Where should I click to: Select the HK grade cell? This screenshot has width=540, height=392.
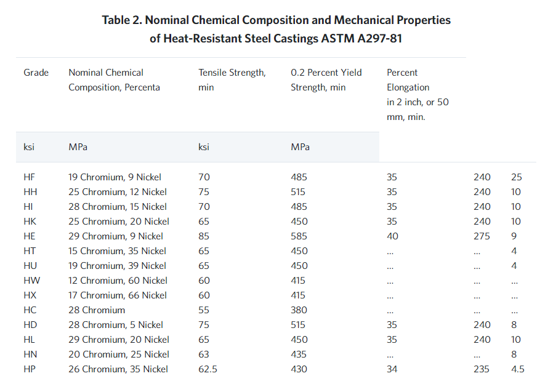[30, 222]
